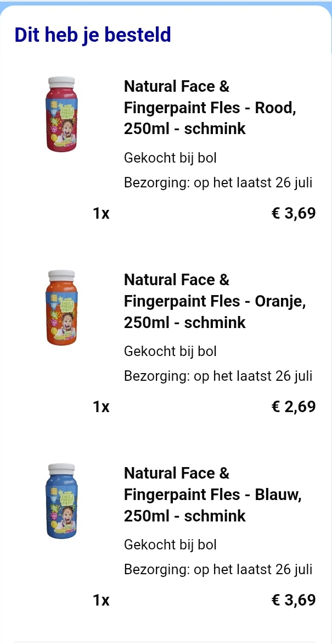Click "Gekocht bij bol" under the orange paint

(170, 351)
